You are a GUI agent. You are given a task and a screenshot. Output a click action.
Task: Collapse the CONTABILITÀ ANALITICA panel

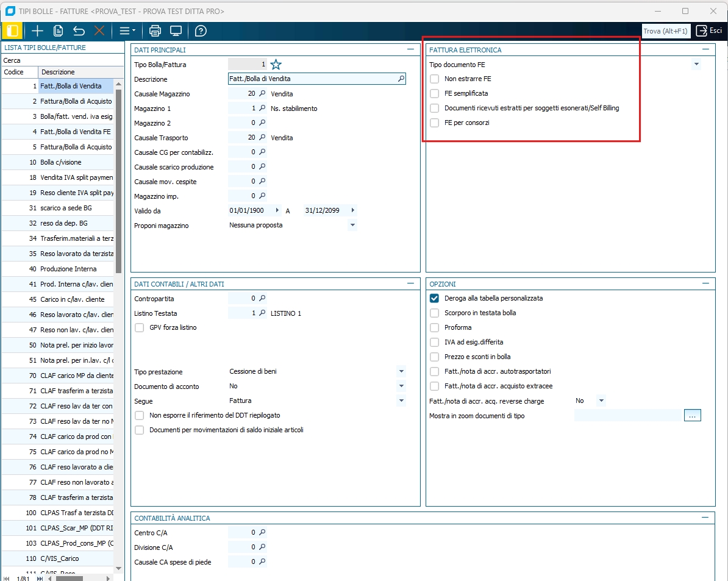click(705, 517)
